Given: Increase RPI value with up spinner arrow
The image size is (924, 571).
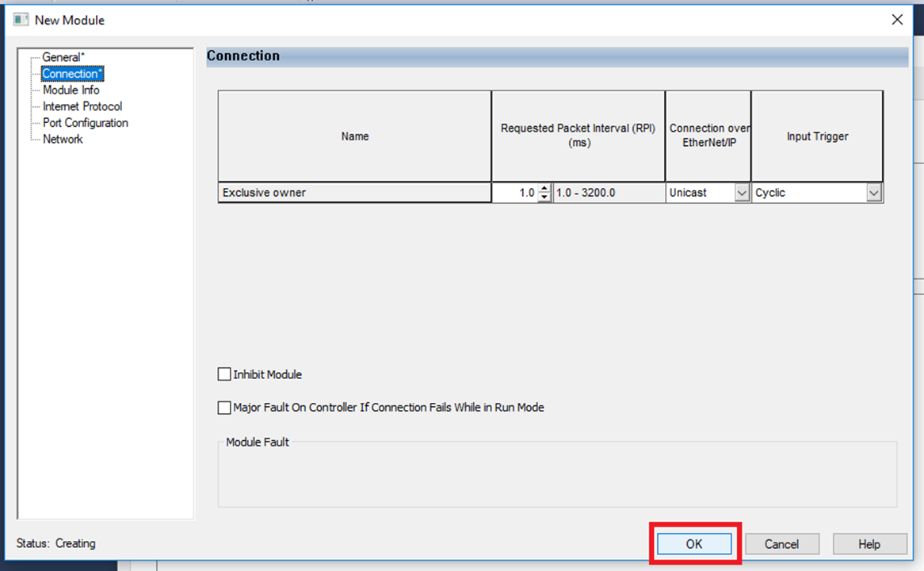Looking at the screenshot, I should click(544, 188).
